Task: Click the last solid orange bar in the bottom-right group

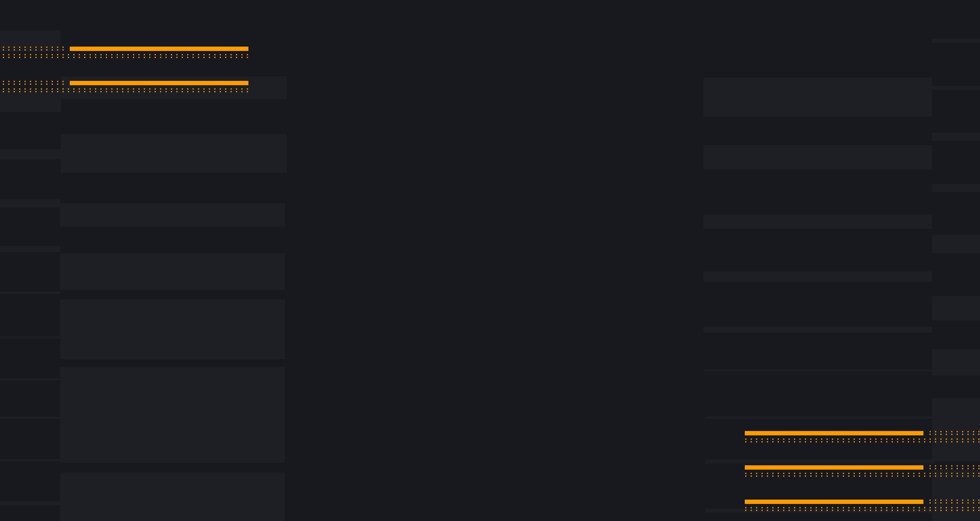Action: click(x=834, y=502)
